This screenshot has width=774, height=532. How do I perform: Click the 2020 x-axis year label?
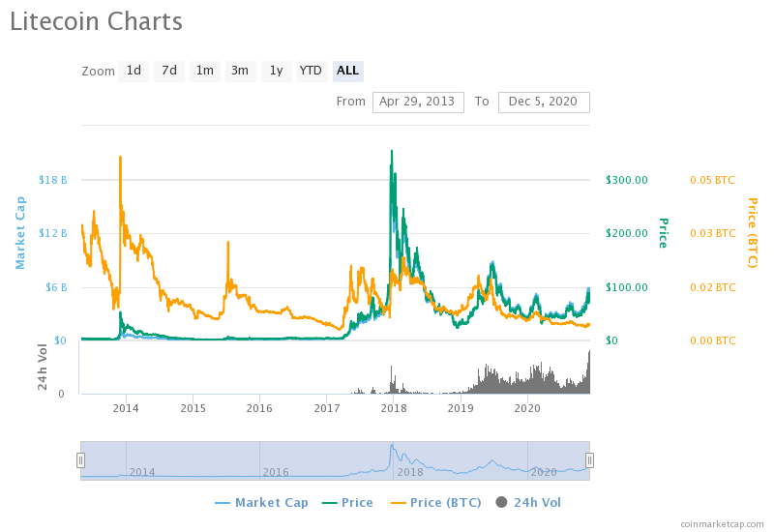527,408
